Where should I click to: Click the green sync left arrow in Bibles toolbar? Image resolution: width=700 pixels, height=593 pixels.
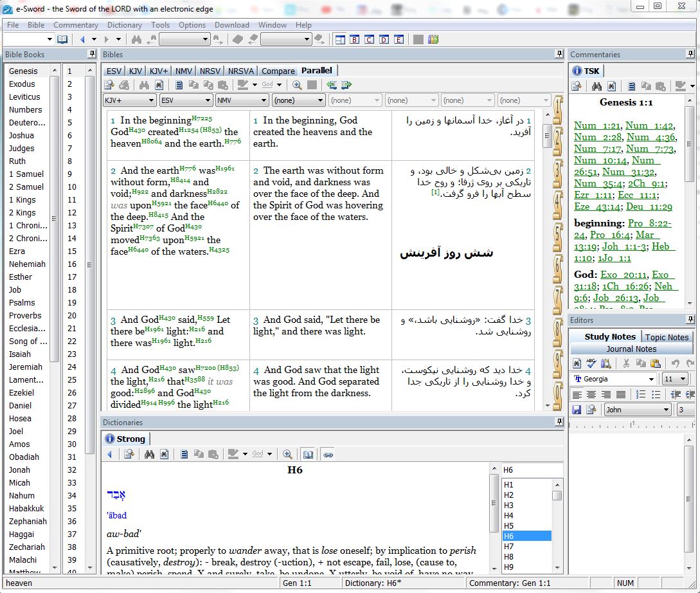(331, 85)
